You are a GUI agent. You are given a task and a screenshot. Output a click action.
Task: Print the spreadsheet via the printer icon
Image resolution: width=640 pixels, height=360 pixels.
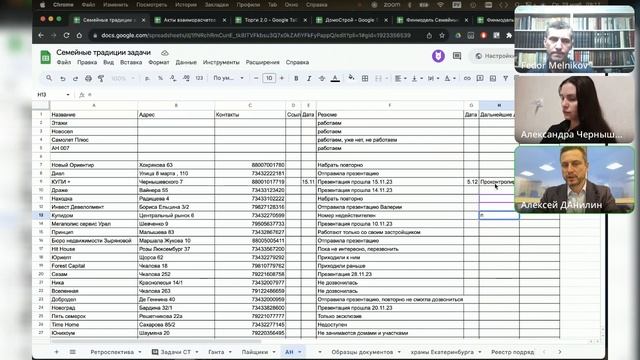pyautogui.click(x=88, y=78)
